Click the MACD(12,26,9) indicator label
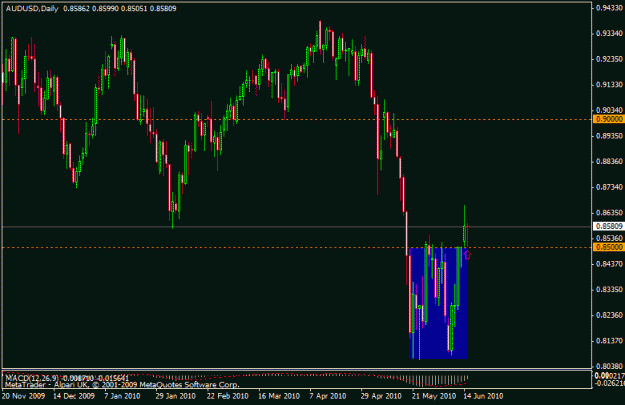This screenshot has height=405, width=625. coord(32,377)
